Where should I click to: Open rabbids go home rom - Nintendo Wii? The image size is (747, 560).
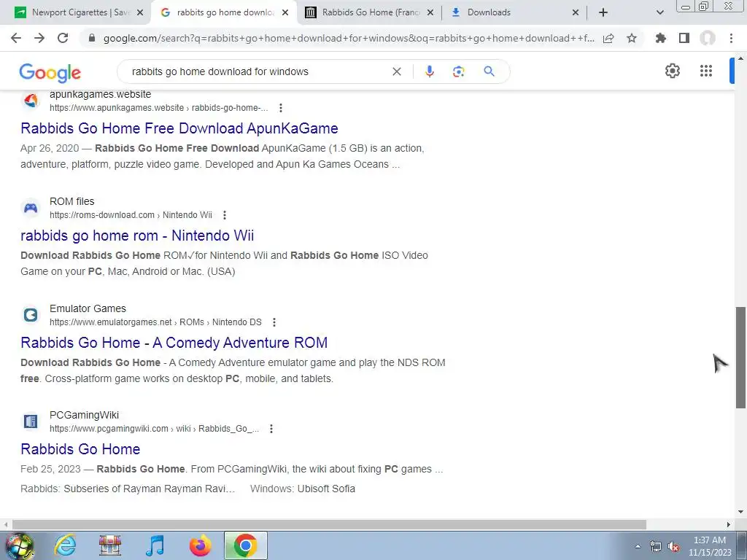click(137, 236)
